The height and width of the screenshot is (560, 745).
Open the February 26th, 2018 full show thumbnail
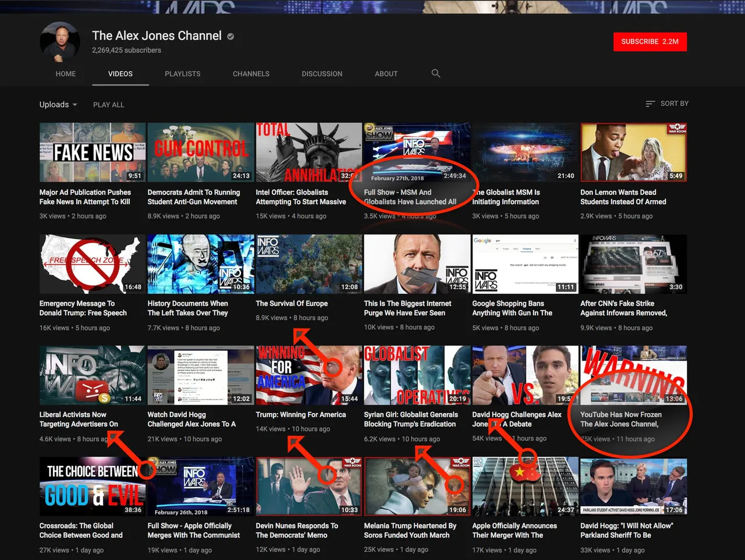tap(201, 486)
